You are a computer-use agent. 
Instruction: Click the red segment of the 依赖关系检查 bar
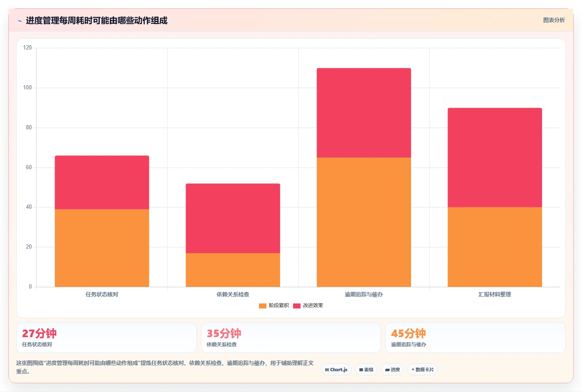pos(233,218)
